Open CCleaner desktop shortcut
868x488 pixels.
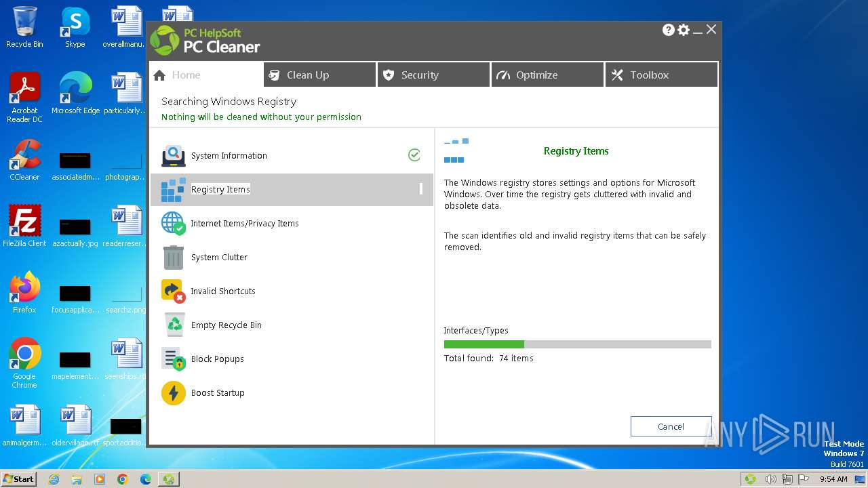(24, 160)
